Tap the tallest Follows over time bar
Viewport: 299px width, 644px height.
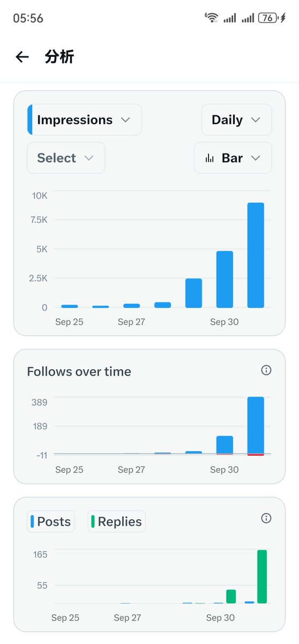[256, 426]
